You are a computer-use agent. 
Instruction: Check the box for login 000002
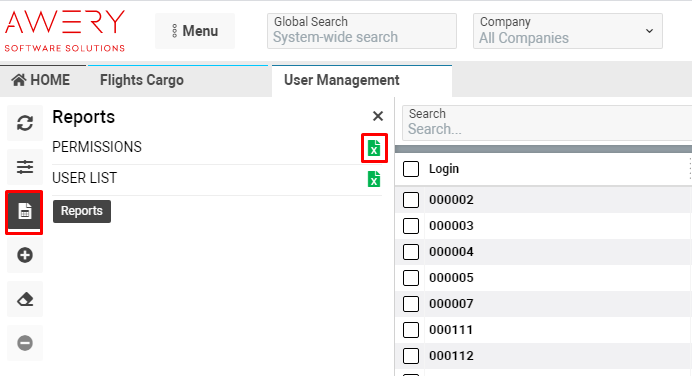pos(411,200)
